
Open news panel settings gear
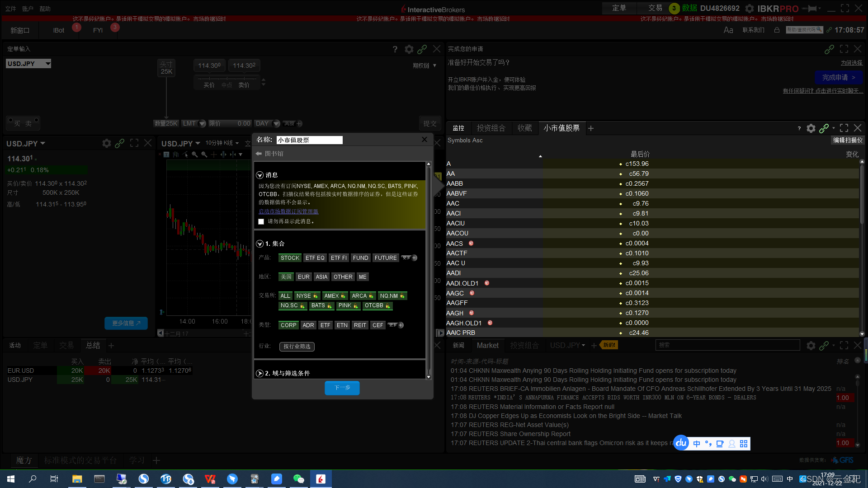click(811, 346)
